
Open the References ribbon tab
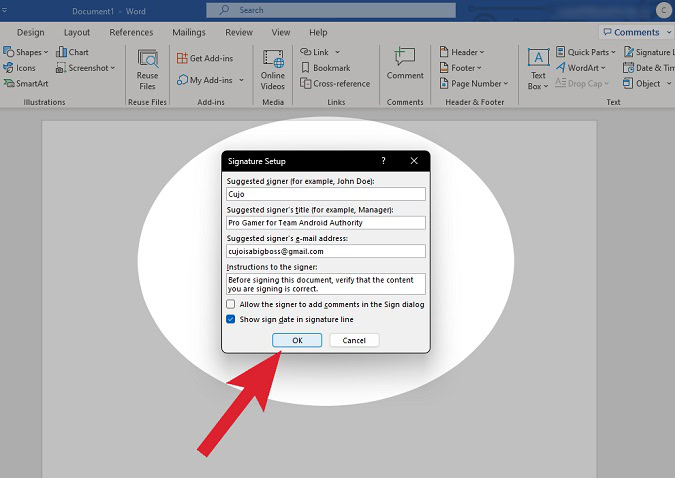(x=131, y=32)
